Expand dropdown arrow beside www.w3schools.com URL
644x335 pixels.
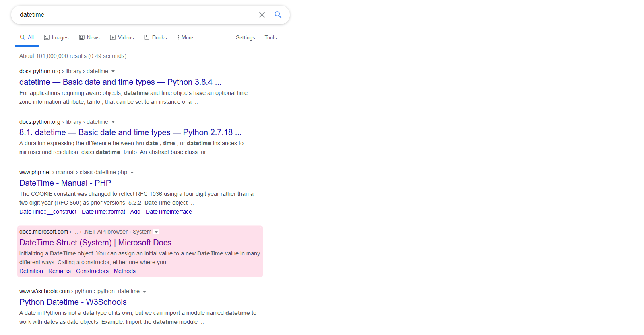144,292
